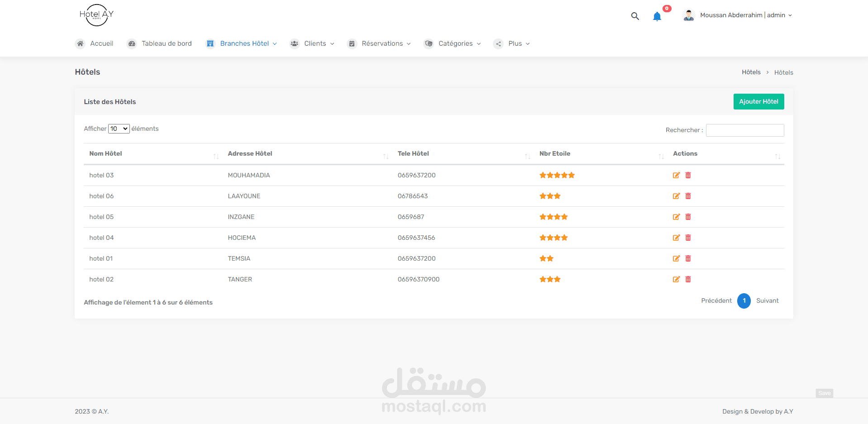Delete hotel 02 with the trash icon
Image resolution: width=868 pixels, height=424 pixels.
point(688,279)
